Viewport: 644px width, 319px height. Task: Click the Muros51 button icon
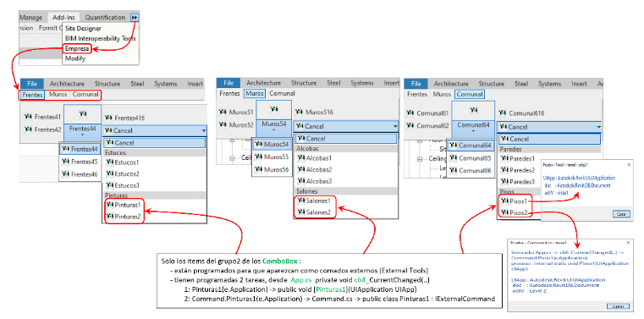point(223,112)
